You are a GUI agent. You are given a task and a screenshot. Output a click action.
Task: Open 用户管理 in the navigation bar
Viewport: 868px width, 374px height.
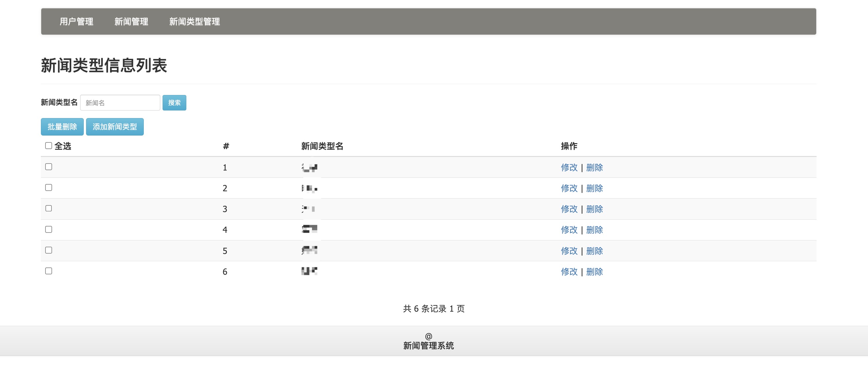click(77, 21)
